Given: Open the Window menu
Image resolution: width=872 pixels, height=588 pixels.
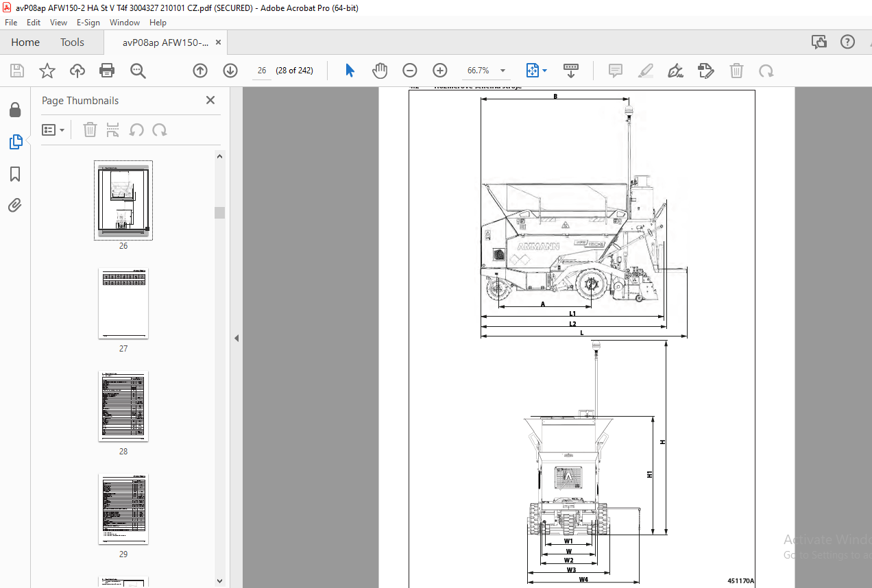Looking at the screenshot, I should pyautogui.click(x=125, y=23).
